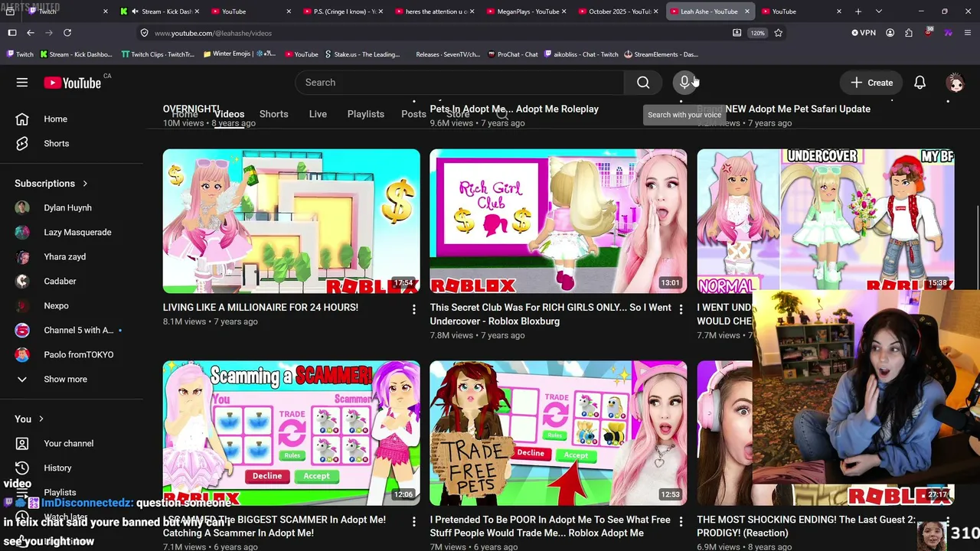The image size is (980, 551).
Task: Toggle the browser sidebar panel
Action: [x=12, y=33]
